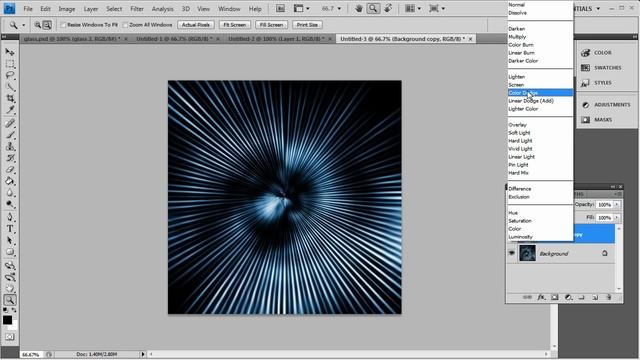The image size is (640, 360).
Task: Select the Paint Bucket tool
Action: [10, 181]
